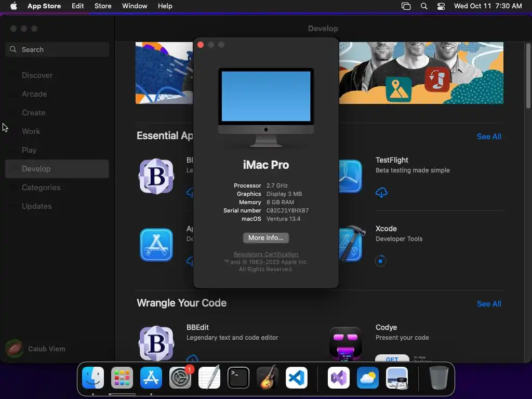Click the blue illustrated banner on left

[164, 73]
